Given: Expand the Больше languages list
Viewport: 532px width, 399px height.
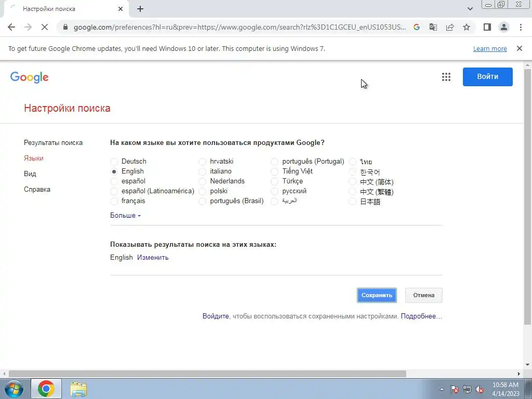Looking at the screenshot, I should click(125, 216).
